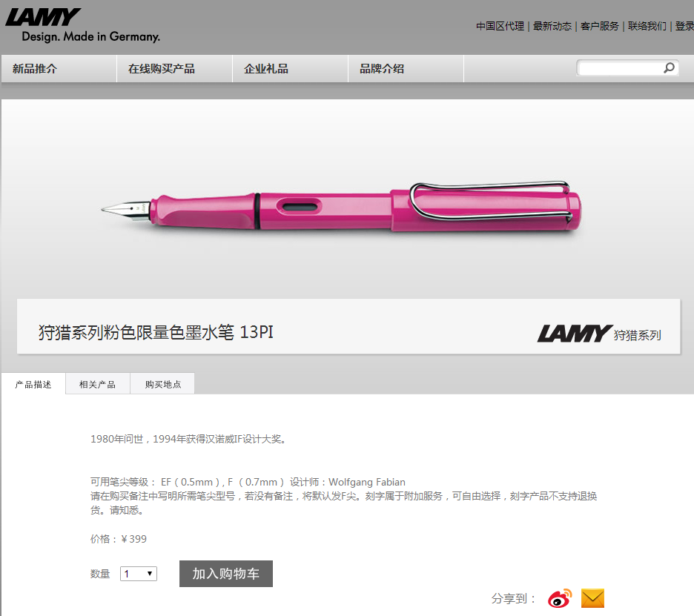Image resolution: width=694 pixels, height=616 pixels.
Task: Click the LAMY logo at top left
Action: tap(83, 24)
